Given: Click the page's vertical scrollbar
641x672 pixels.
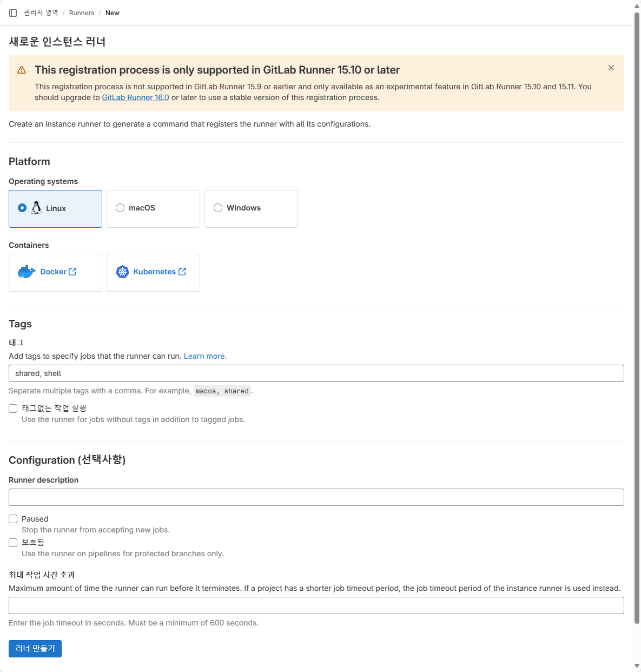Looking at the screenshot, I should click(x=637, y=319).
